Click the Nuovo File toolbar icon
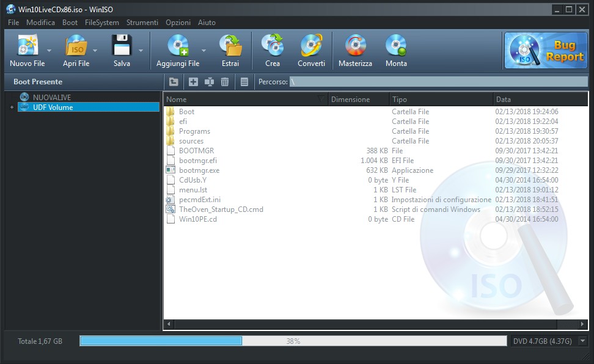This screenshot has width=594, height=364. pos(28,45)
